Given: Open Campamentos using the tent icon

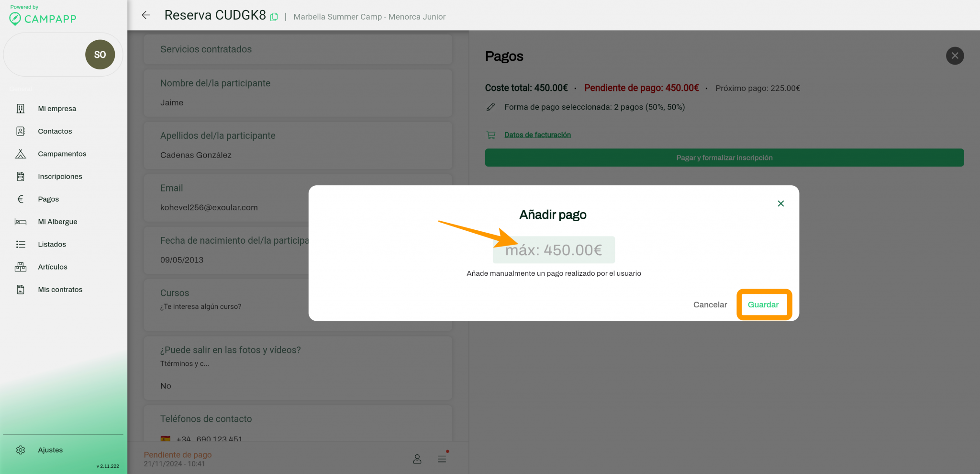Looking at the screenshot, I should tap(21, 154).
